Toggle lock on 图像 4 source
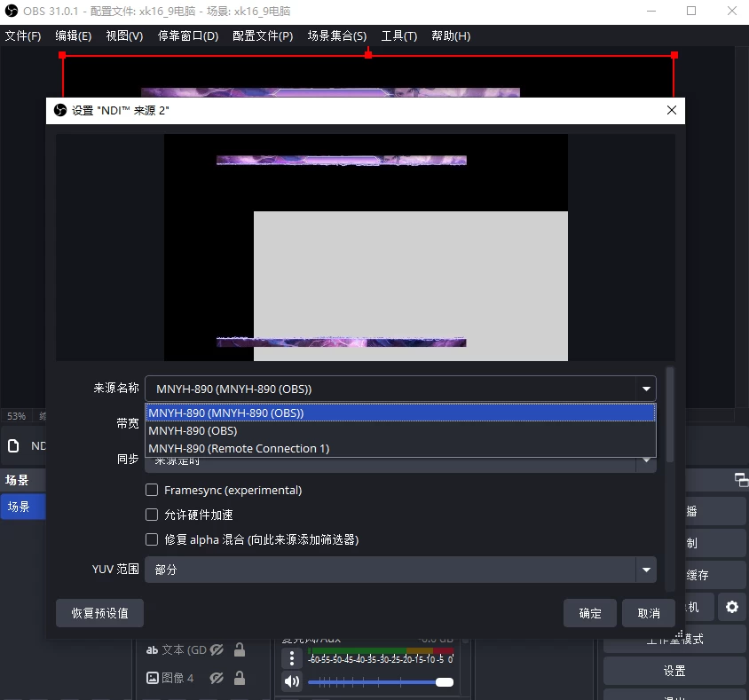This screenshot has height=700, width=749. 240,678
